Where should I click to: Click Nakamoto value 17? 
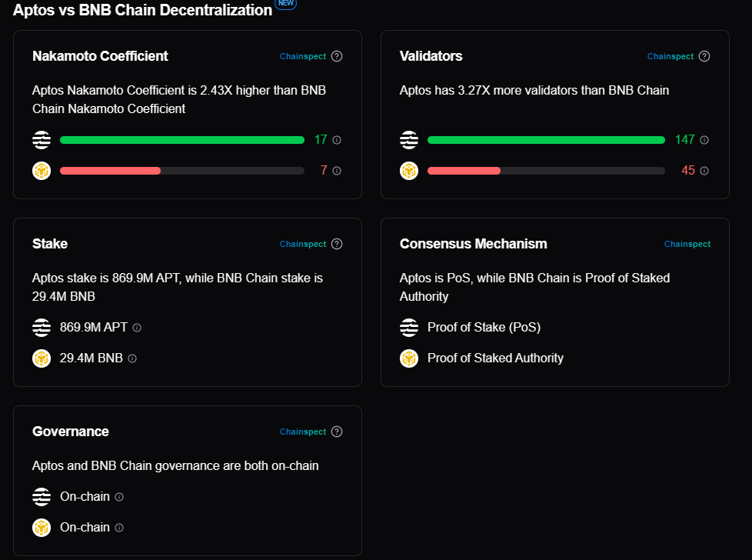[x=321, y=140]
